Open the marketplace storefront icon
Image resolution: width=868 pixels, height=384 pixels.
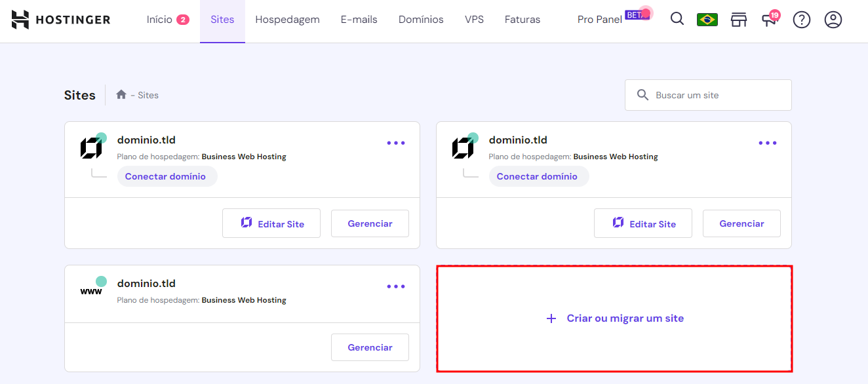pyautogui.click(x=739, y=20)
